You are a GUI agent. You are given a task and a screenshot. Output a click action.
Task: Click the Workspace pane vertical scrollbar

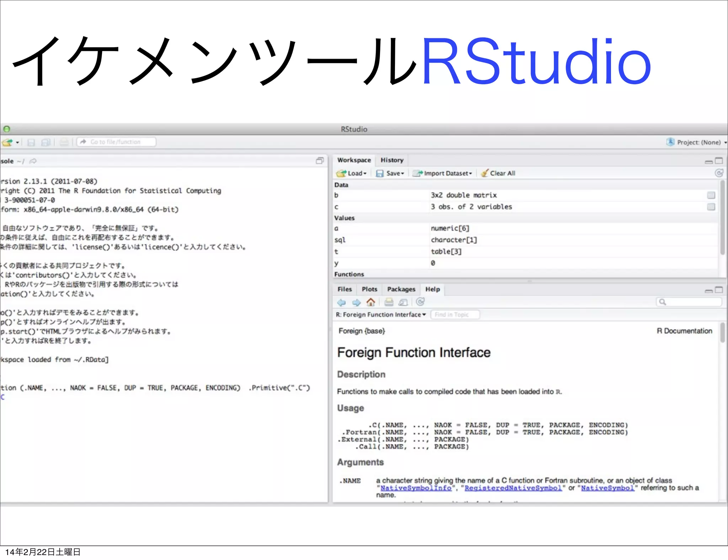(x=722, y=217)
